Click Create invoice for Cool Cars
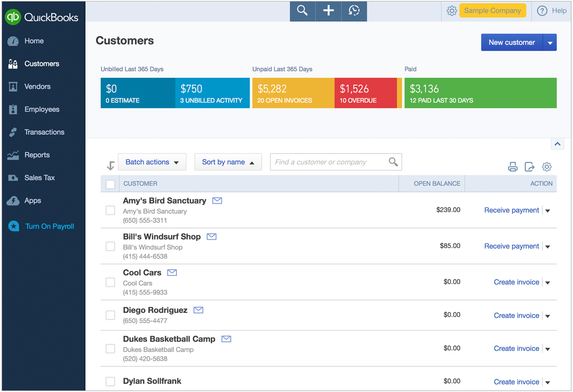573x392 pixels. pos(516,282)
